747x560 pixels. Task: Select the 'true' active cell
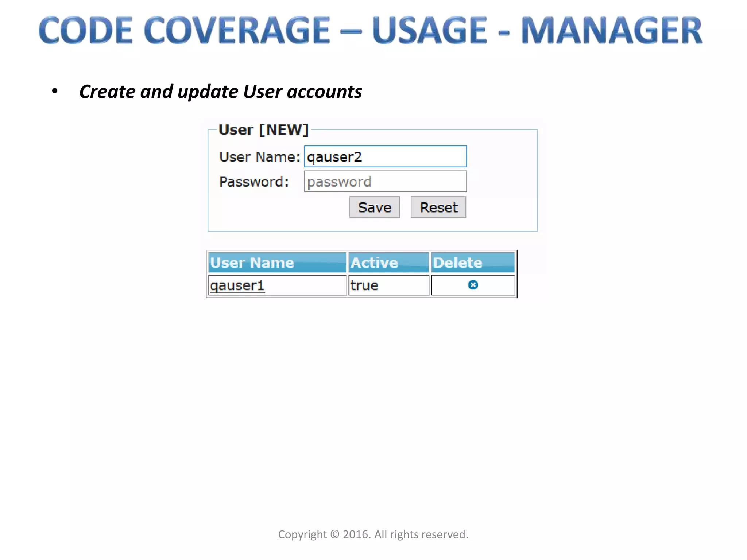388,285
